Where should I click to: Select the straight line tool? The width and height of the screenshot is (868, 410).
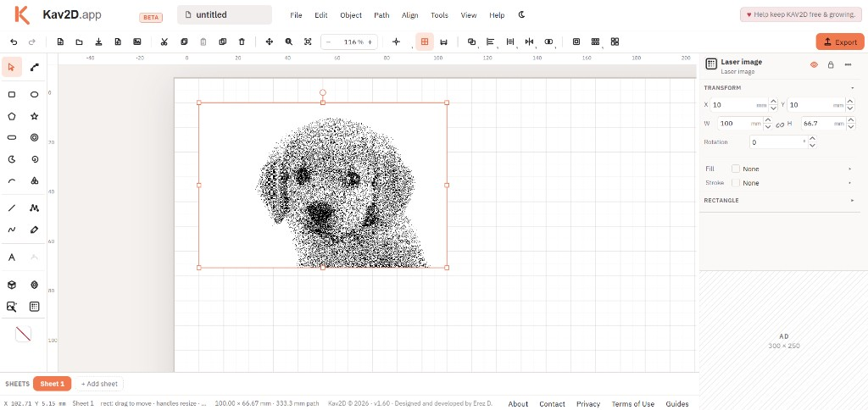tap(12, 208)
